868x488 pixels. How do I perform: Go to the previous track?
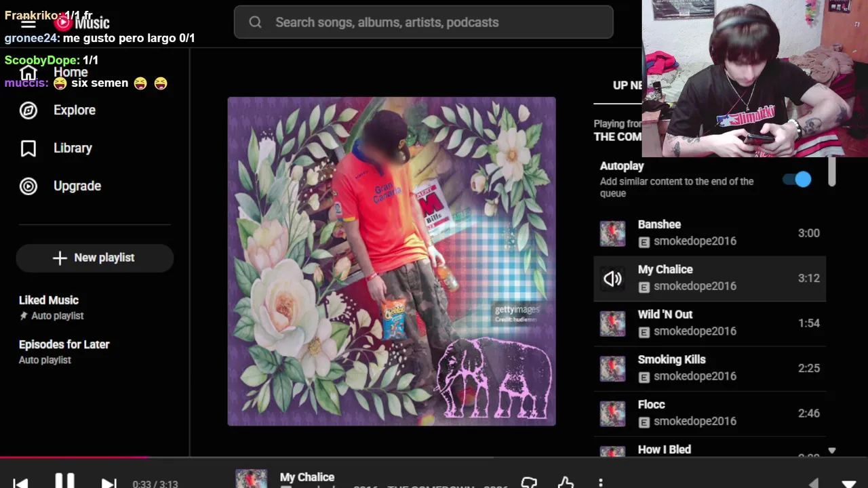pyautogui.click(x=20, y=483)
